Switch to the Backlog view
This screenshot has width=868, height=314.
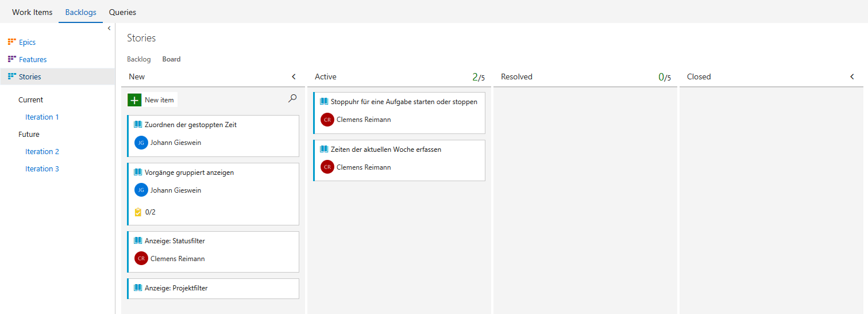[x=139, y=59]
